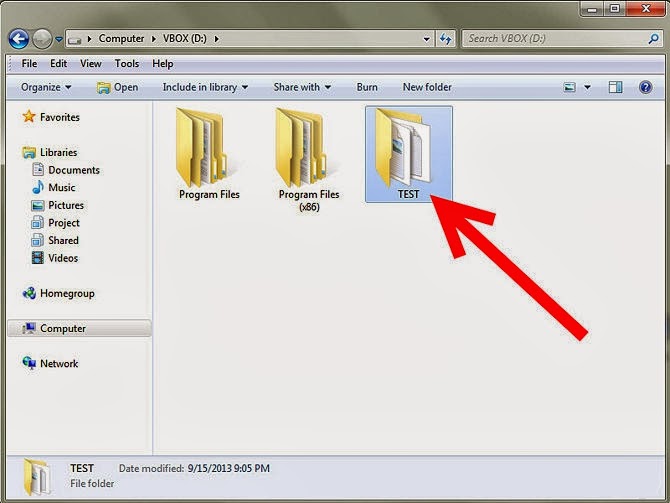
Task: Expand Include in library dropdown
Action: [x=205, y=87]
